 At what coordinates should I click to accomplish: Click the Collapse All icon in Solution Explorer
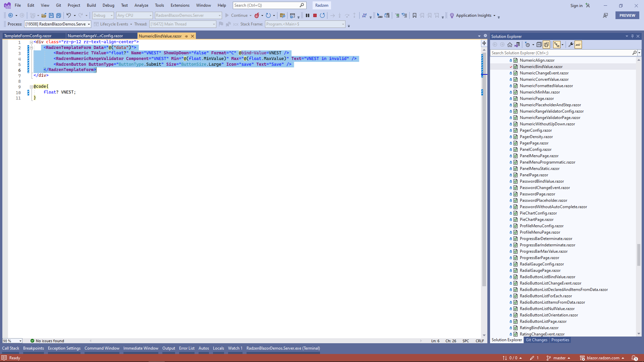tap(539, 45)
